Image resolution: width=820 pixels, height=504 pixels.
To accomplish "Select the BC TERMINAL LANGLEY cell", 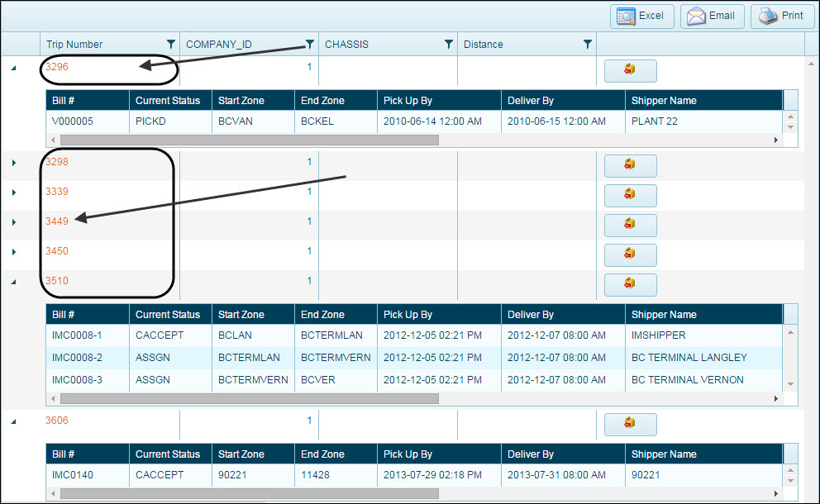I will pyautogui.click(x=704, y=358).
